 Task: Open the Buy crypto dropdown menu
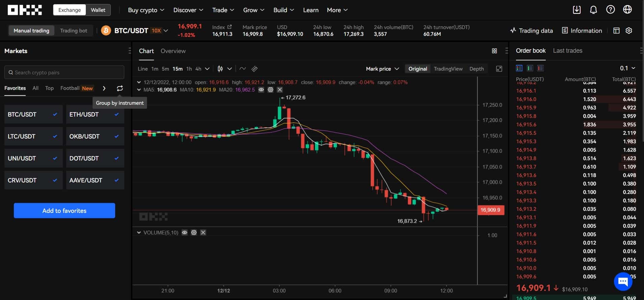pos(146,10)
